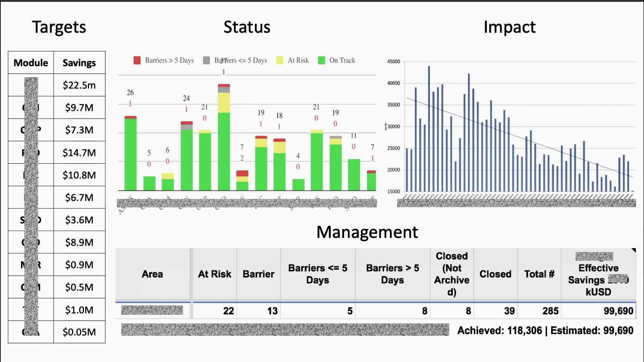Select the $3.6M savings cell
The height and width of the screenshot is (362, 644).
coord(79,220)
